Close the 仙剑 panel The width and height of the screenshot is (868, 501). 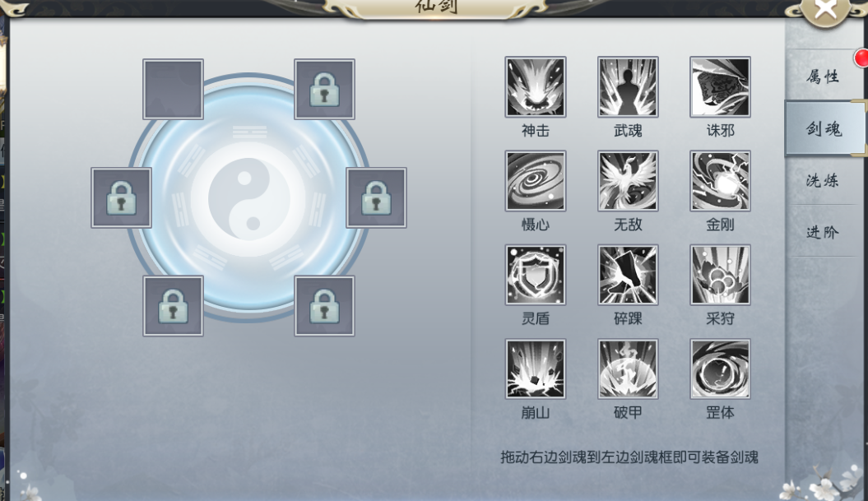pos(825,9)
